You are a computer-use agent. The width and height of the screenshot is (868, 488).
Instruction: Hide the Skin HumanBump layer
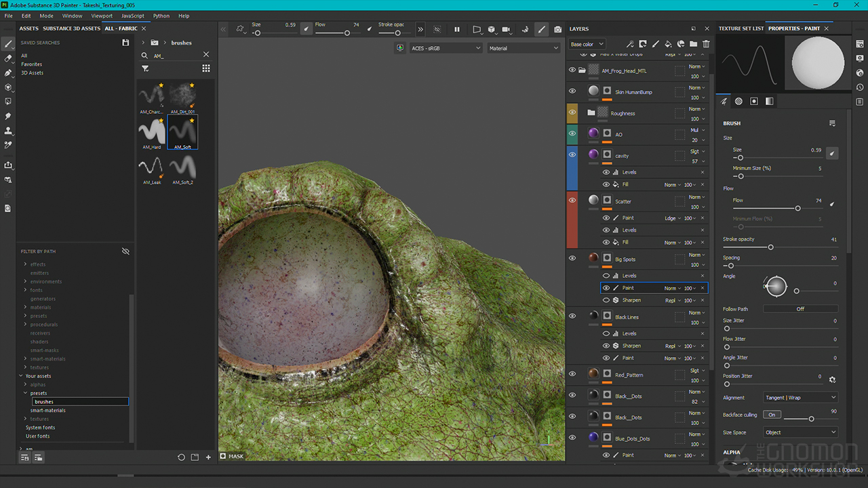(x=572, y=91)
